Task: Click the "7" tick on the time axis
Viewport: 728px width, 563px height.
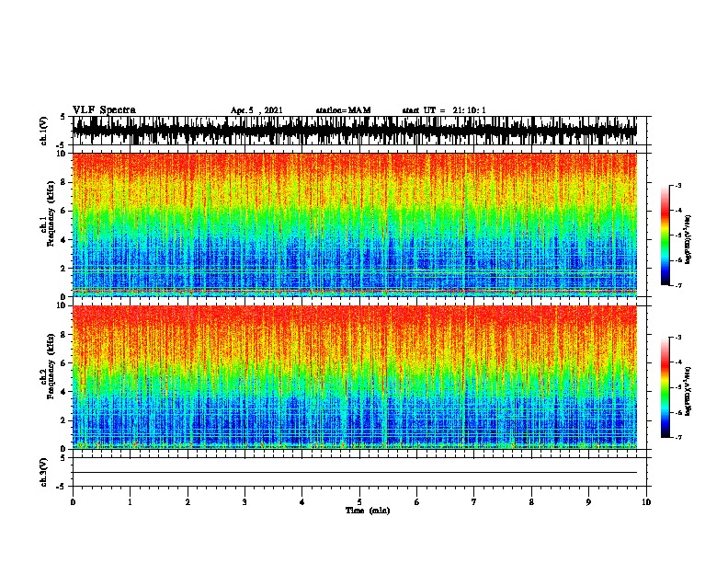Action: point(474,502)
